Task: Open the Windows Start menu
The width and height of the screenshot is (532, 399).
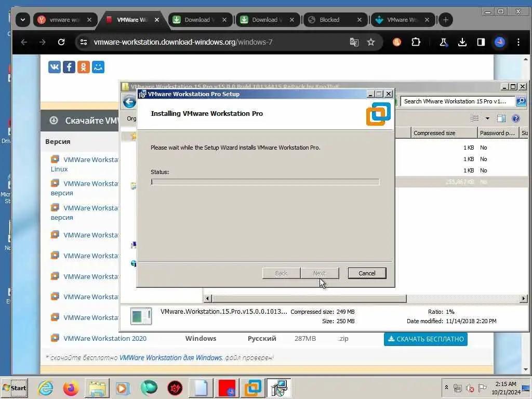Action: coord(14,388)
